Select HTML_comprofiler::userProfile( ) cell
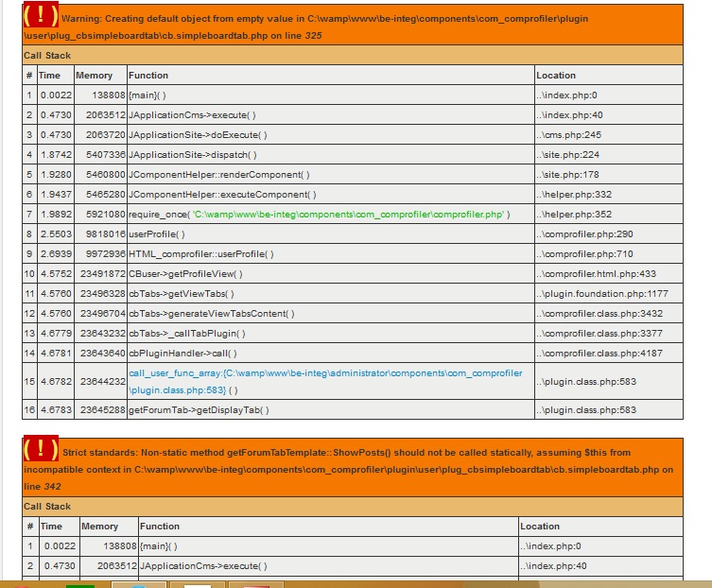This screenshot has height=588, width=712. 331,253
